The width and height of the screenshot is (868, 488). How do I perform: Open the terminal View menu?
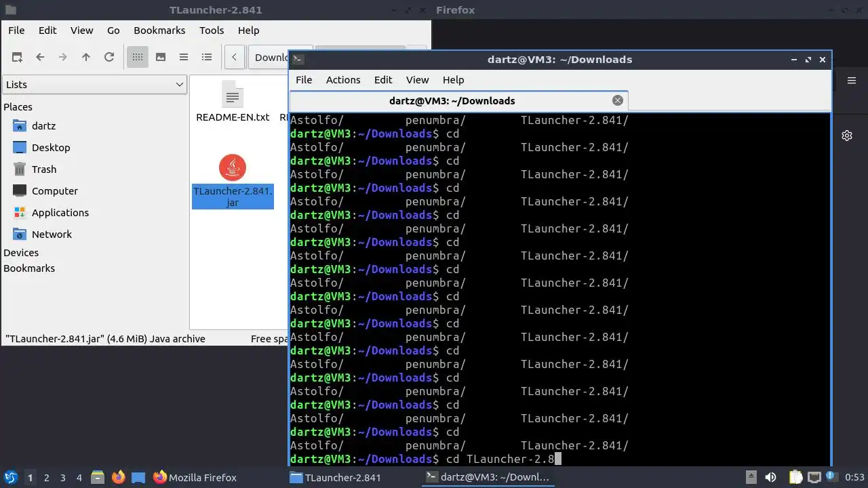417,80
